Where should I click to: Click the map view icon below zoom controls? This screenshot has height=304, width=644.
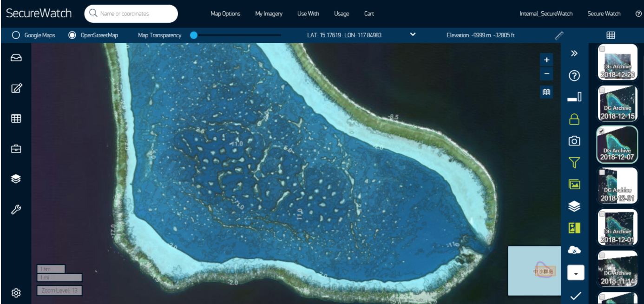pos(546,92)
